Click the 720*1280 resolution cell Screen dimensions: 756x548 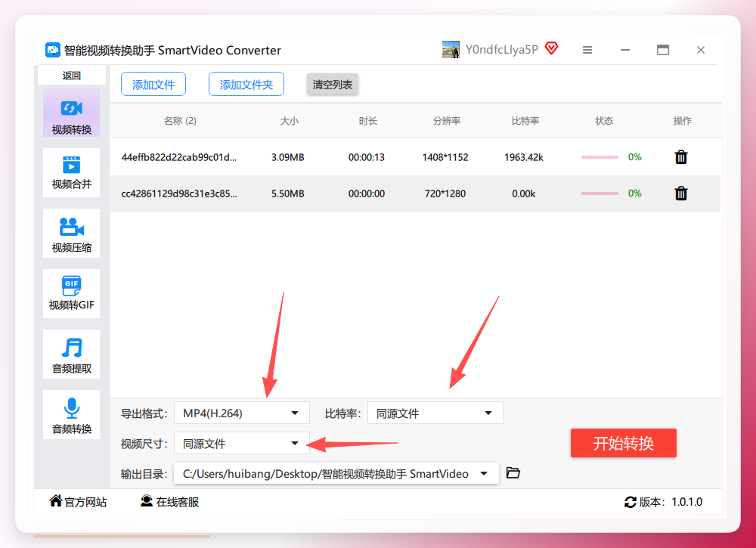click(x=445, y=194)
